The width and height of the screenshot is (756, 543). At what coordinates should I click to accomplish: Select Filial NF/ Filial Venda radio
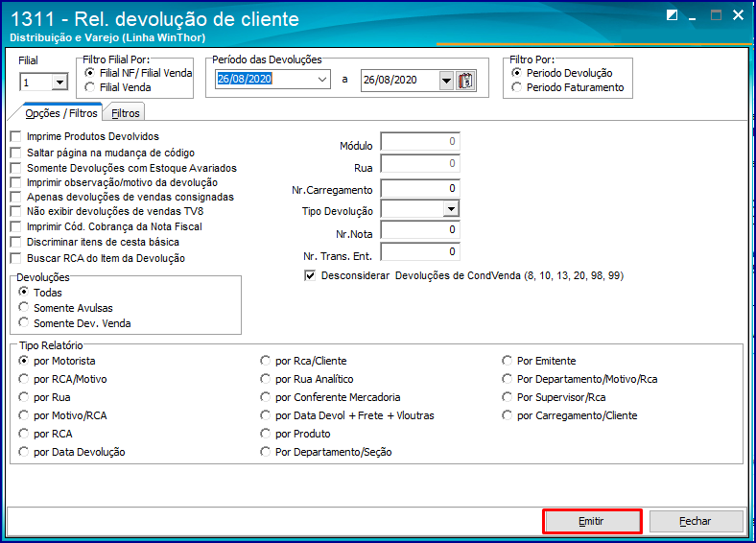[89, 73]
